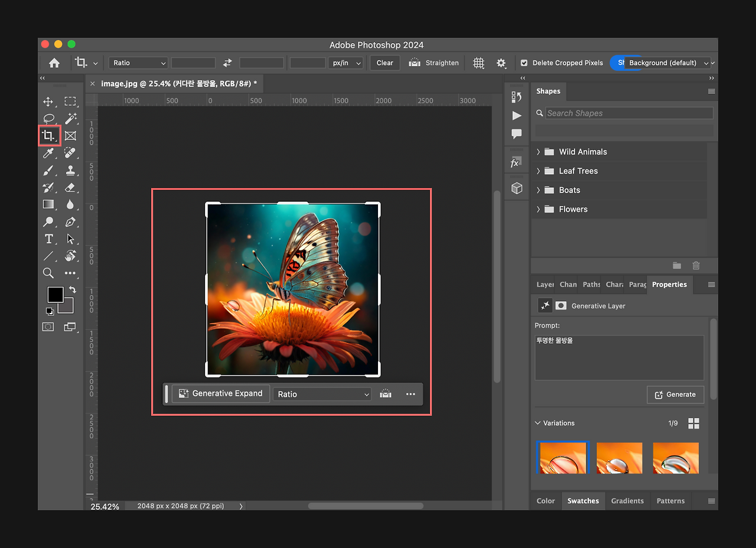This screenshot has width=756, height=548.
Task: Open the Edit Toolbar three-dots menu
Action: click(70, 273)
